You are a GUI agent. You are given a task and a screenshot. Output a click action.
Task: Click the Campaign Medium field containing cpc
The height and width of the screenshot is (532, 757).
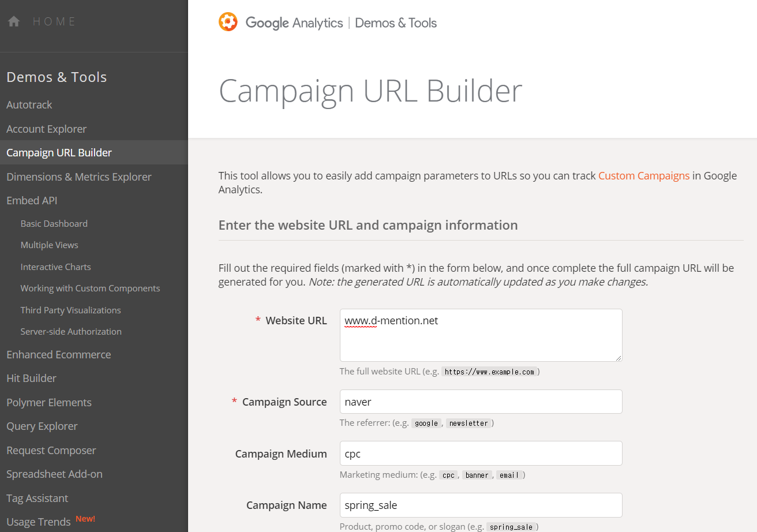point(481,453)
